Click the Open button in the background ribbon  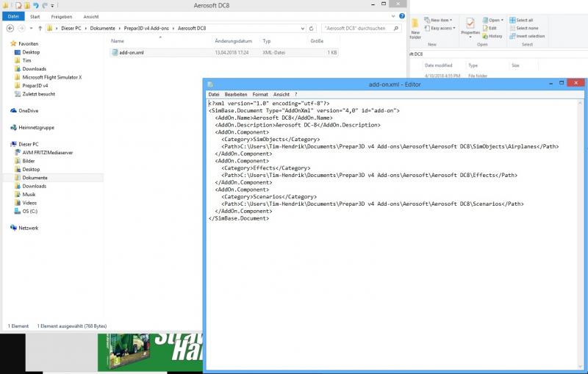pyautogui.click(x=492, y=20)
